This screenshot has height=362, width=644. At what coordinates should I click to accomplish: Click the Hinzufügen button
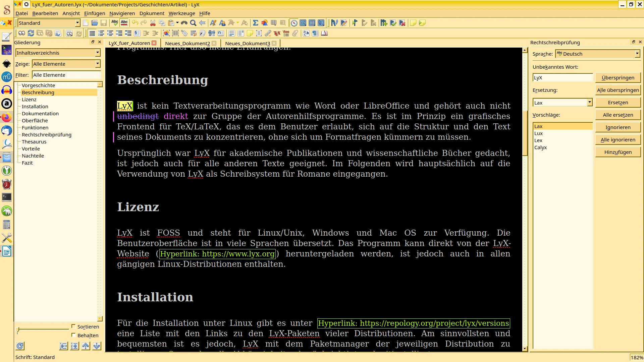[618, 152]
